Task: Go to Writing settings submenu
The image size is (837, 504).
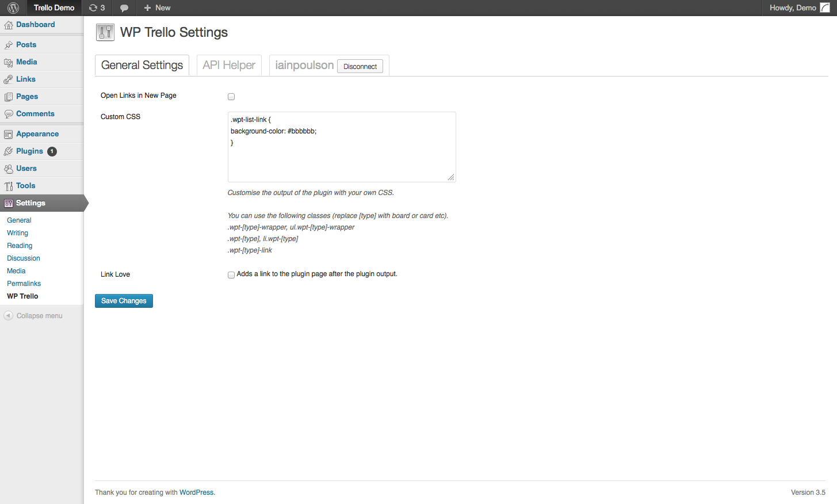Action: 17,233
